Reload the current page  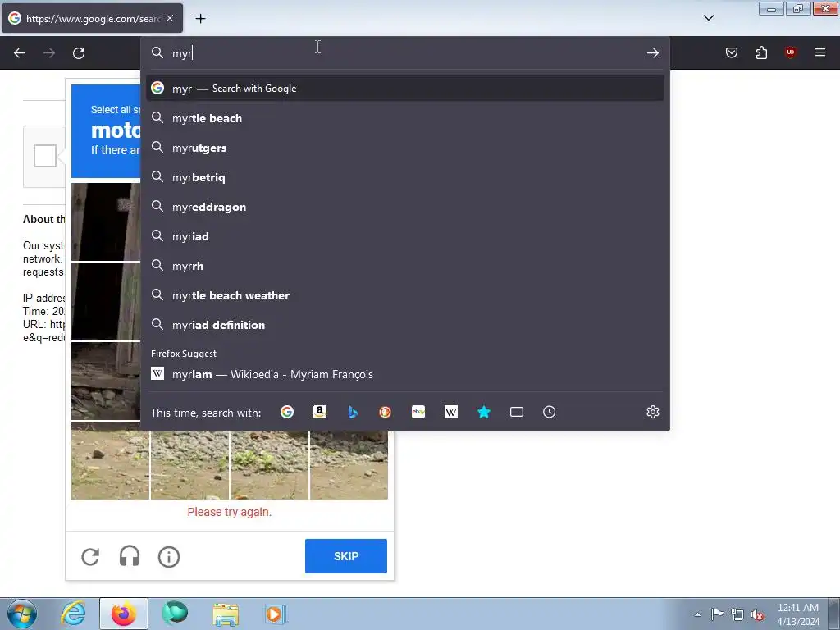point(79,53)
